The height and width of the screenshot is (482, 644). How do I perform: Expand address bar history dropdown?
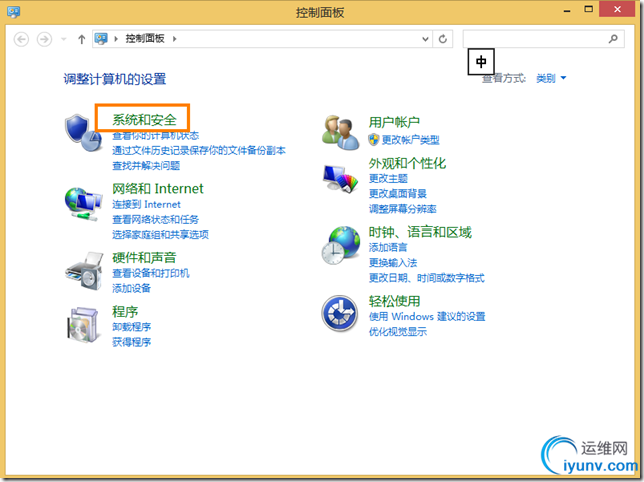(x=426, y=39)
